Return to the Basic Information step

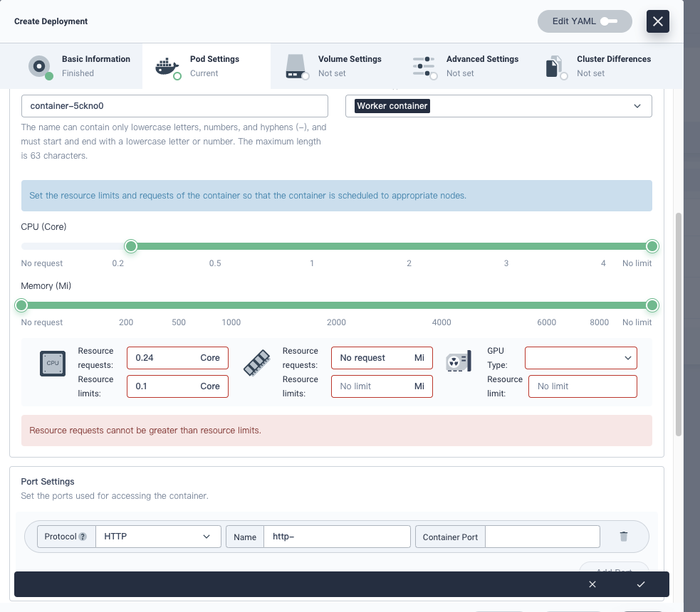point(78,66)
